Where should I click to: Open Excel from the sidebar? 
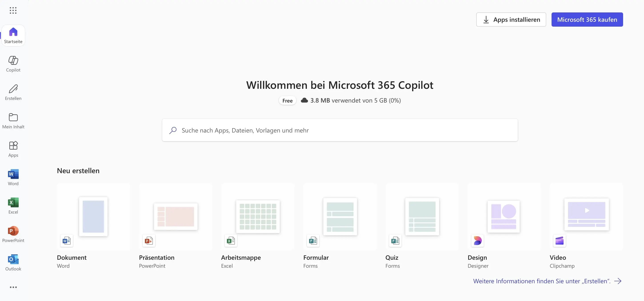[x=13, y=206]
